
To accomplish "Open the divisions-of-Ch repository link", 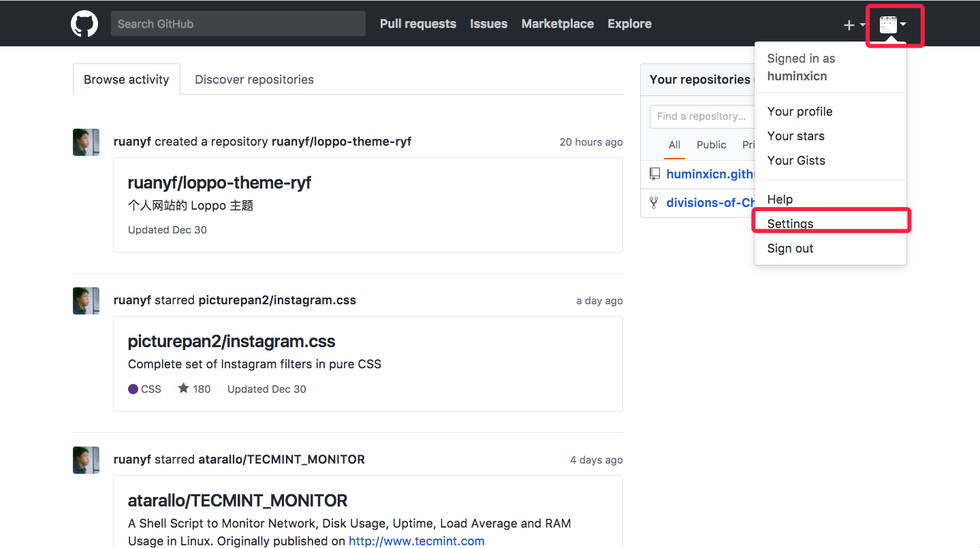I will 710,202.
